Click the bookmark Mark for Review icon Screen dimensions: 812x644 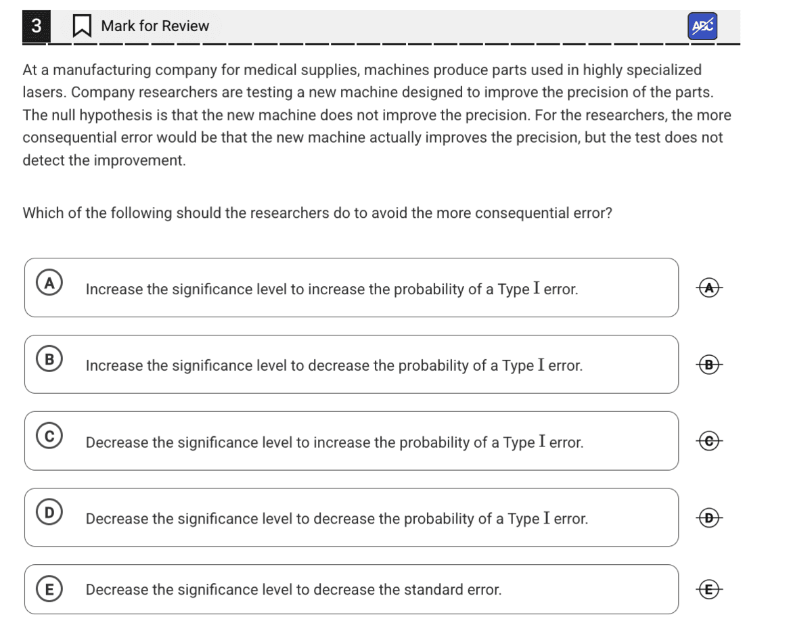82,26
